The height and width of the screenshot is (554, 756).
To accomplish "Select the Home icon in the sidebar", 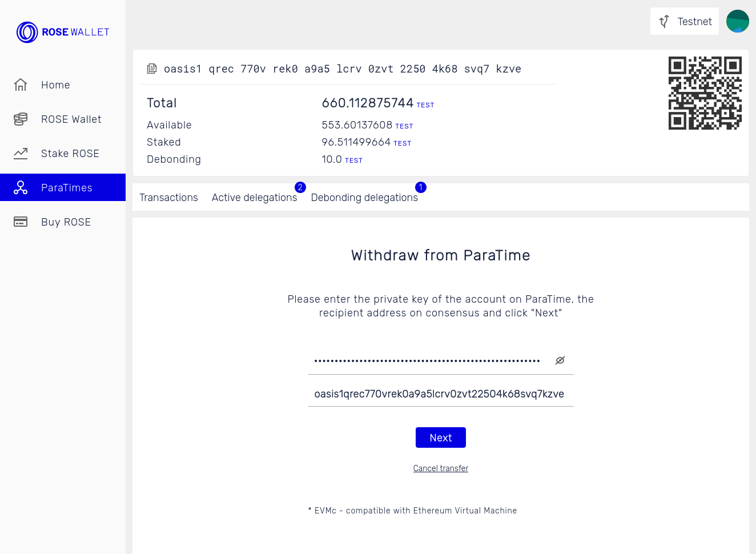I will click(21, 85).
